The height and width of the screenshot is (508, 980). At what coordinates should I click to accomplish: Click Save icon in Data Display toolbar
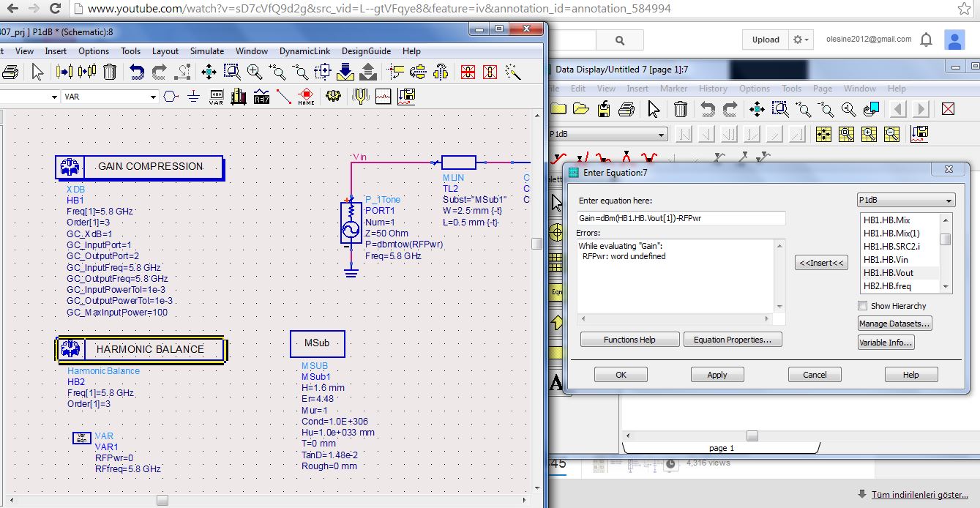pyautogui.click(x=604, y=109)
